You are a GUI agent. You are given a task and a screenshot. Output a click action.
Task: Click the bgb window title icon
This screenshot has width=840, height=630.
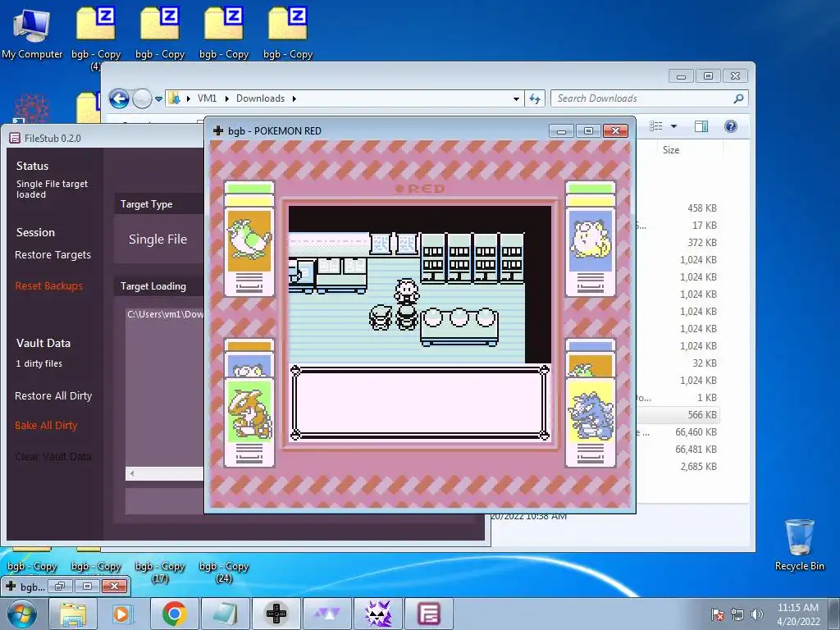tap(218, 130)
